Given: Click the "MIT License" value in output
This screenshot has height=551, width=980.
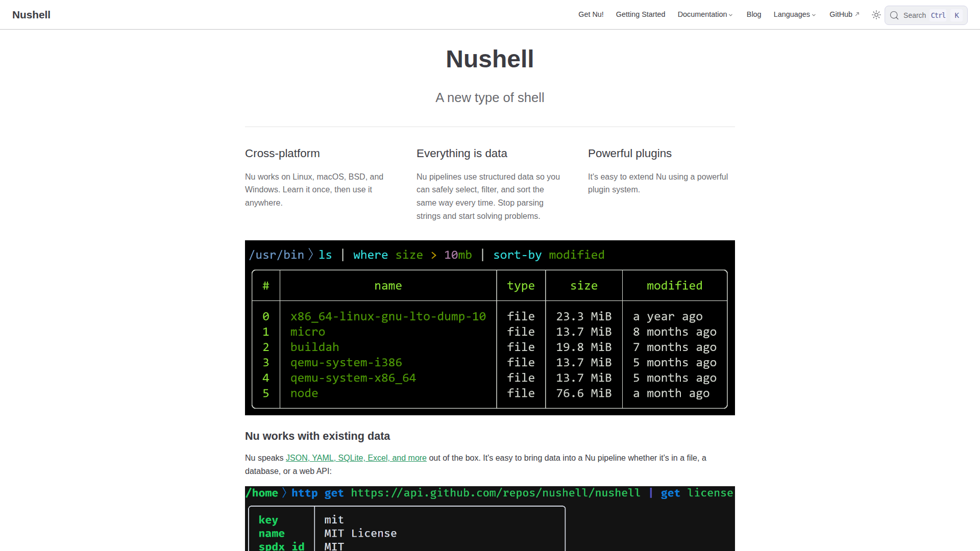Looking at the screenshot, I should pyautogui.click(x=360, y=533).
